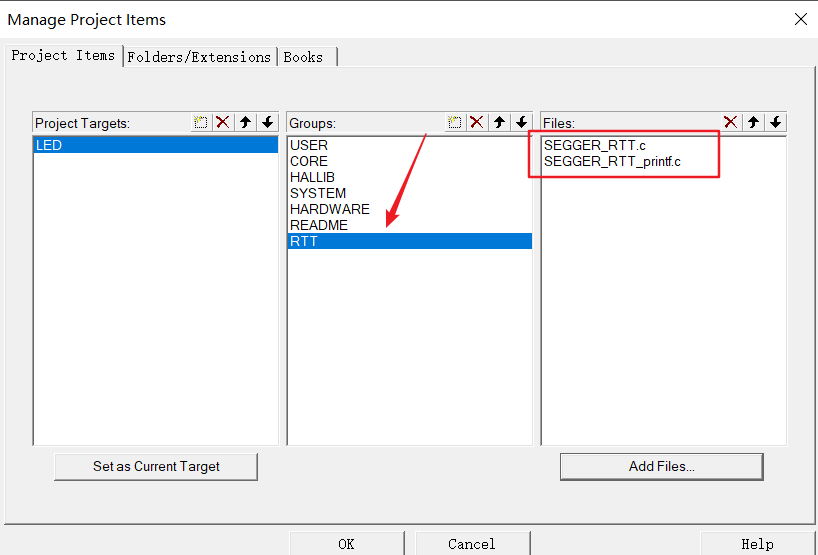Move selected group up

pyautogui.click(x=499, y=123)
